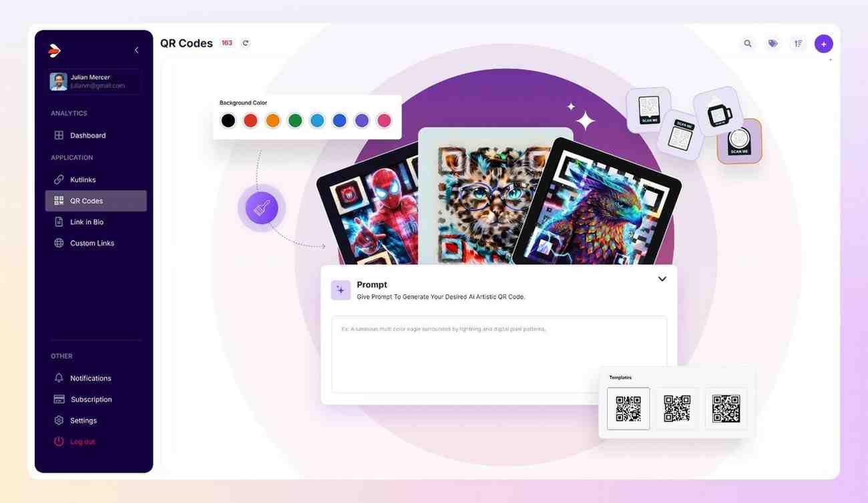Choose light blue background color
The image size is (868, 503).
317,121
